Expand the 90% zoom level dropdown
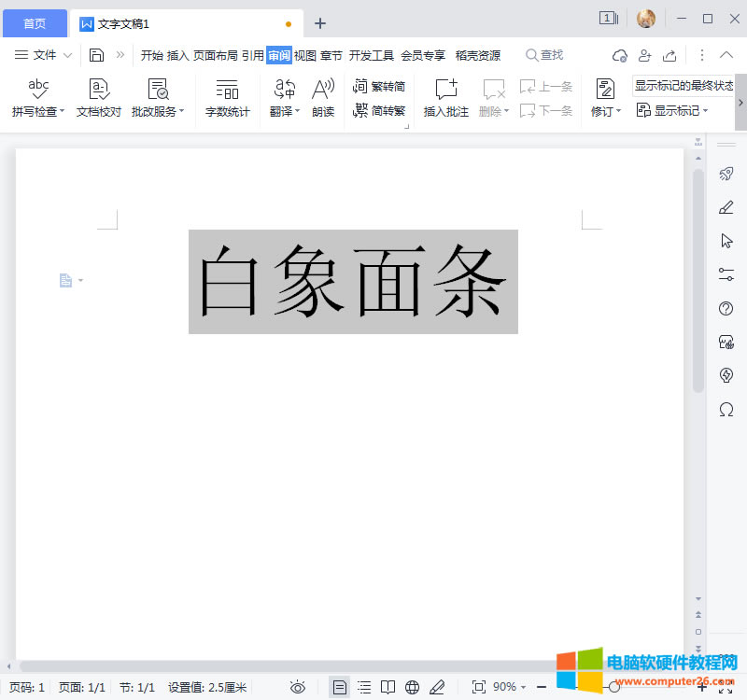747x700 pixels. tap(523, 687)
